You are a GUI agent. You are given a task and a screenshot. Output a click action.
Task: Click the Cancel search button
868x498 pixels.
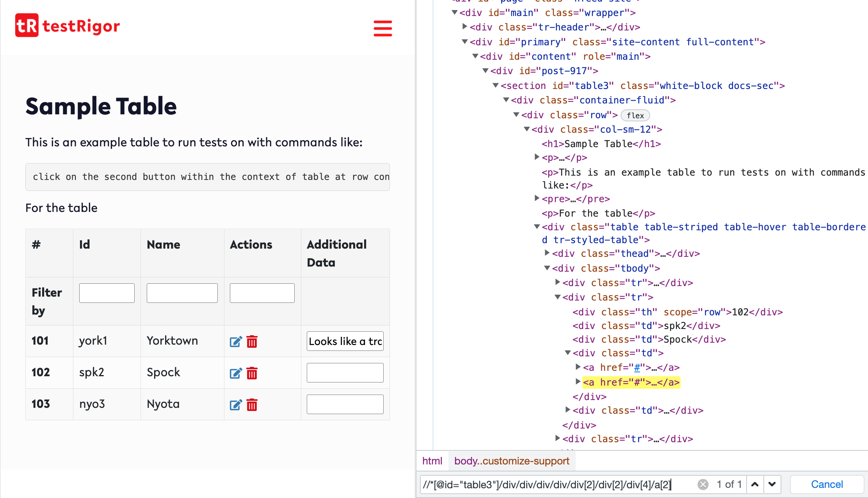[827, 484]
